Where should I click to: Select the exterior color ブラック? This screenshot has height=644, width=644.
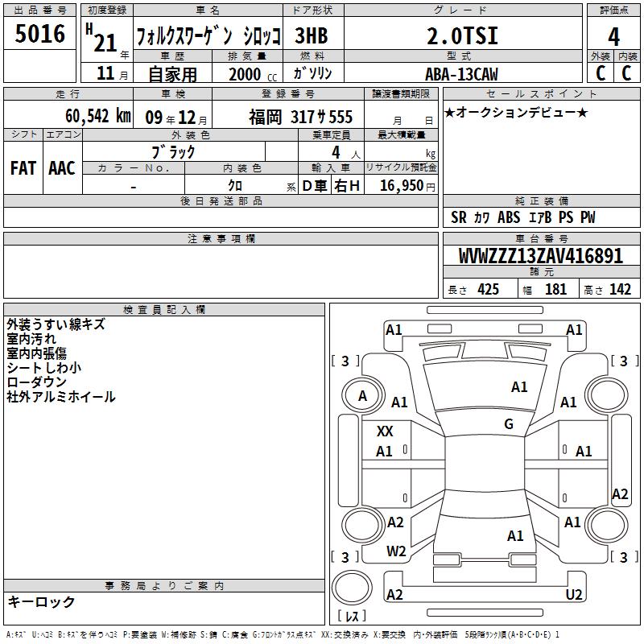pyautogui.click(x=173, y=152)
